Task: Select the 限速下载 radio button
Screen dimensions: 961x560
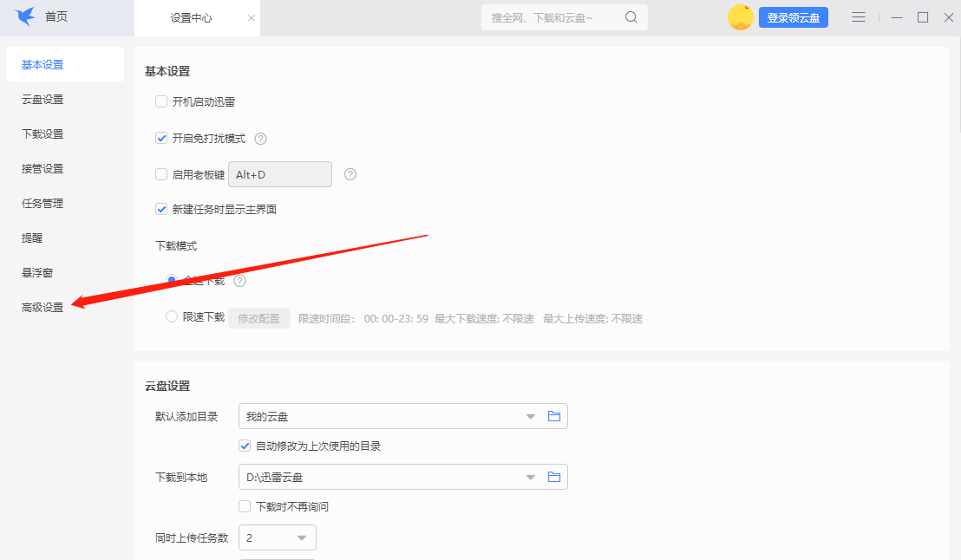Action: coord(172,316)
